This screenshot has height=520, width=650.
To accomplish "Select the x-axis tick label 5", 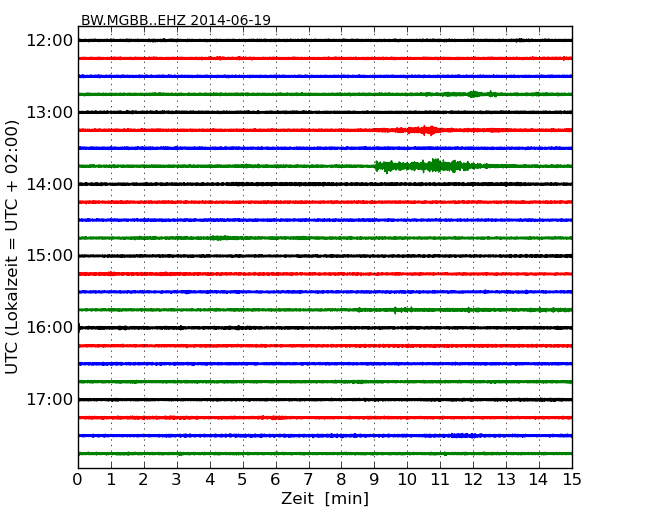I will coord(242,479).
